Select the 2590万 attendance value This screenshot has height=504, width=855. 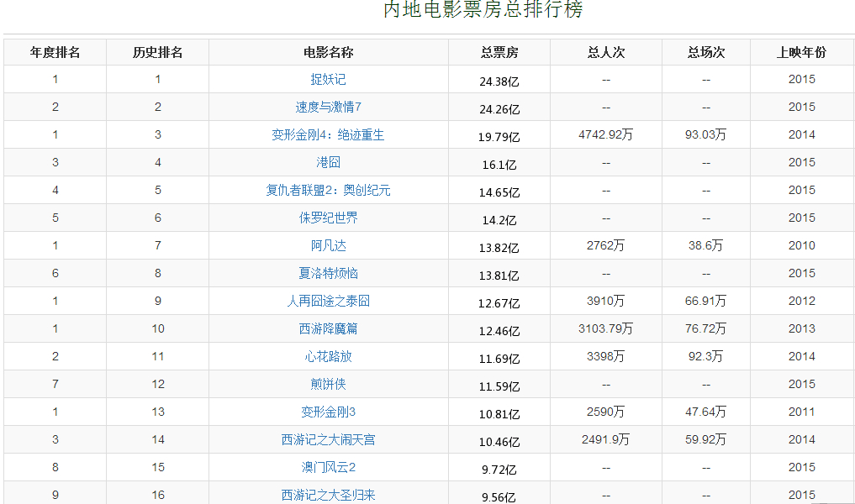pyautogui.click(x=606, y=412)
